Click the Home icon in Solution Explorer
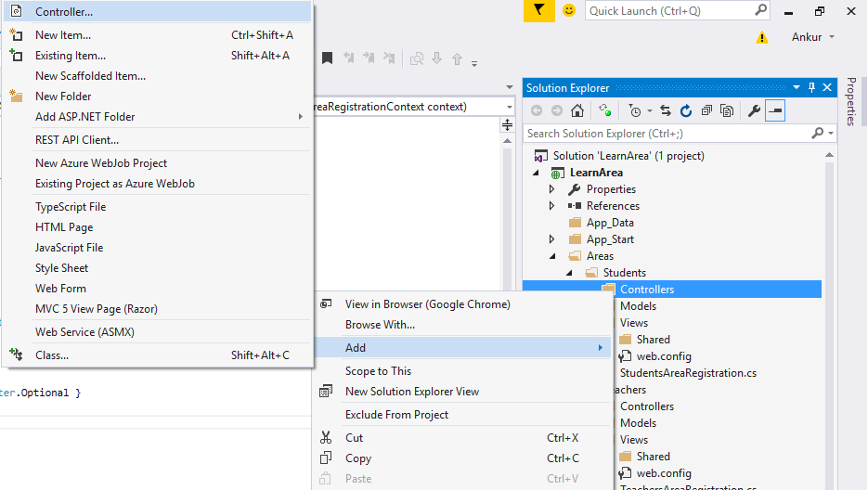 pyautogui.click(x=577, y=110)
